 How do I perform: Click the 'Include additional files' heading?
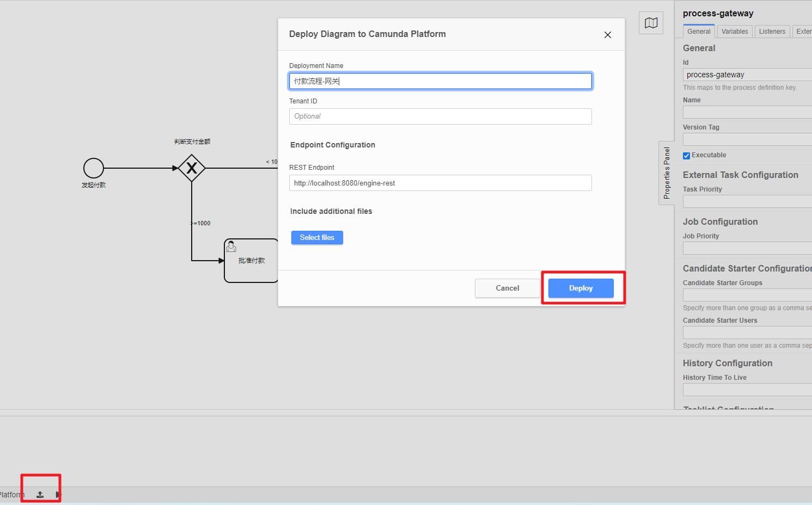pos(331,211)
